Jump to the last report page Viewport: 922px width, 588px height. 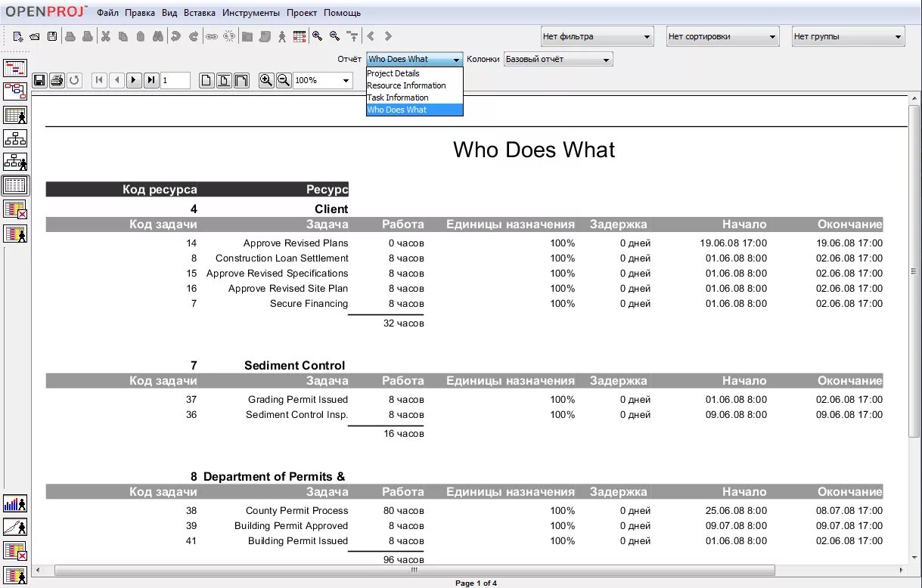(x=151, y=80)
